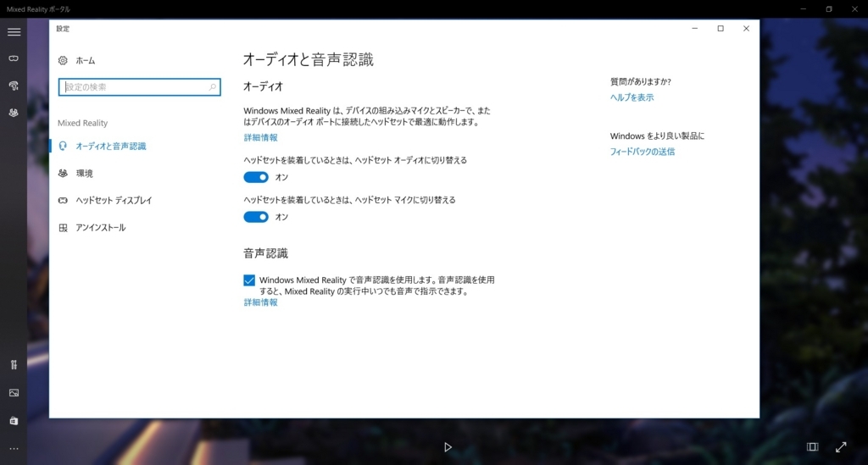Open the Store bag icon in sidebar

click(x=14, y=421)
